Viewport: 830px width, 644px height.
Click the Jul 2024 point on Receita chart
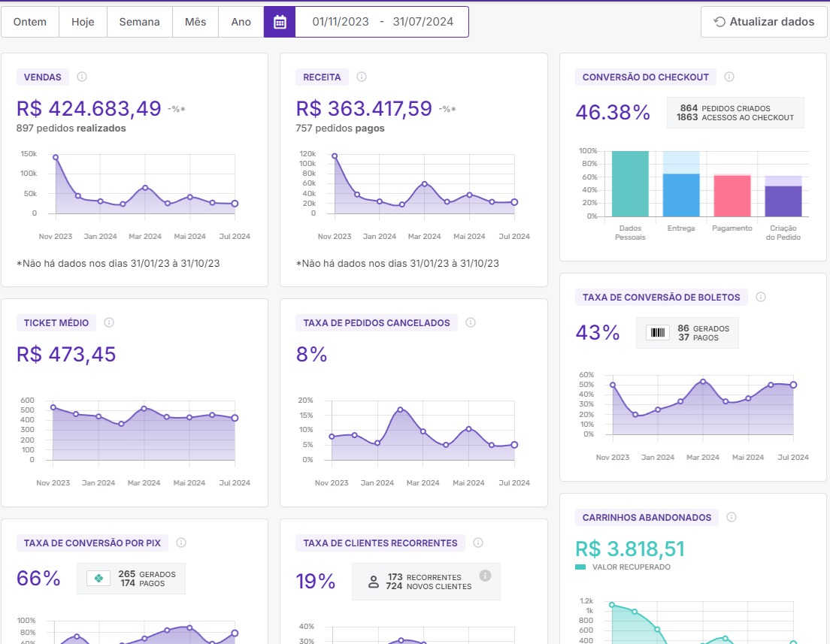coord(514,202)
